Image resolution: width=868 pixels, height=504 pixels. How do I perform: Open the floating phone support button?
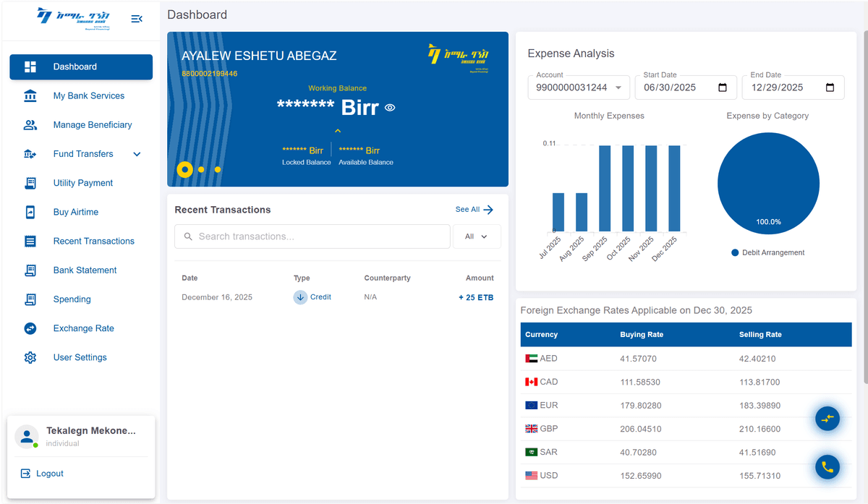point(827,466)
